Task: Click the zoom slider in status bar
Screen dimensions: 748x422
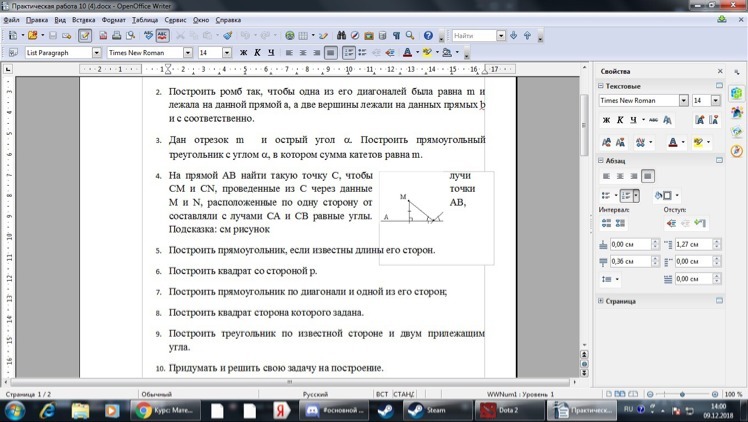Action: [683, 394]
